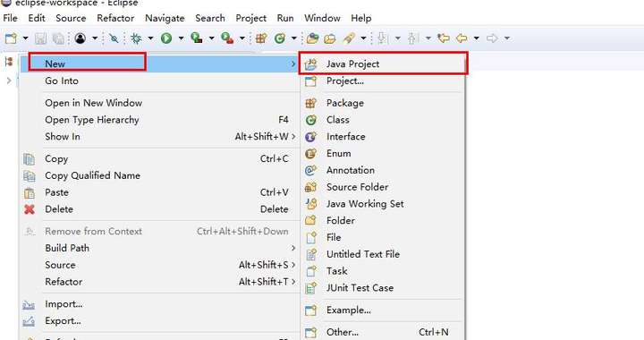The width and height of the screenshot is (644, 340).
Task: Choose Go Into from context menu
Action: coord(159,81)
